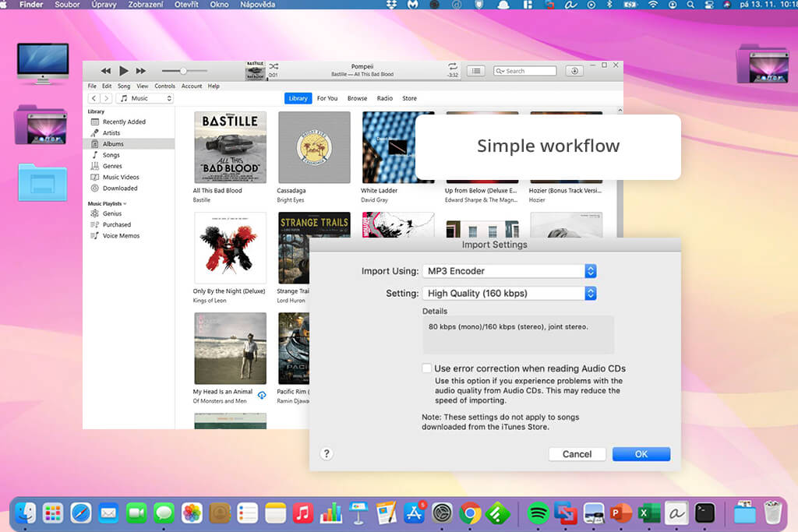Click OK in Import Settings
Screen dimensions: 798x532
(x=641, y=454)
